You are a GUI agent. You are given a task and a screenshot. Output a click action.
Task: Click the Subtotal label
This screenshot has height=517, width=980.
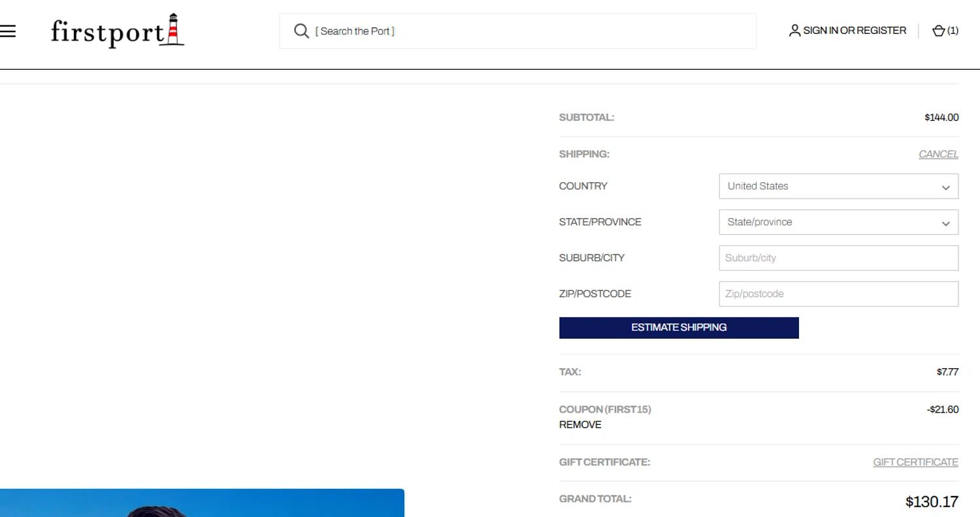pos(587,117)
